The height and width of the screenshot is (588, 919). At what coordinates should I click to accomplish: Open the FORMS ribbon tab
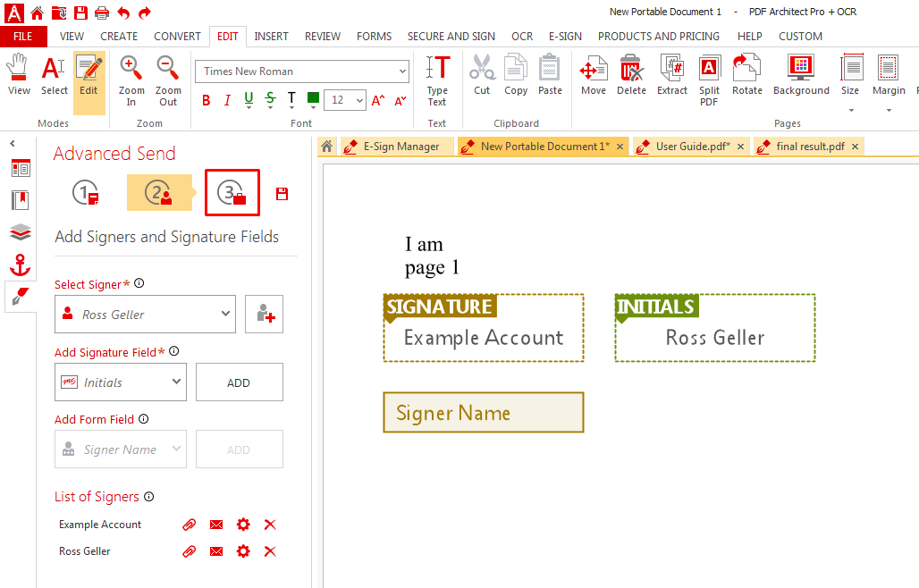coord(374,37)
